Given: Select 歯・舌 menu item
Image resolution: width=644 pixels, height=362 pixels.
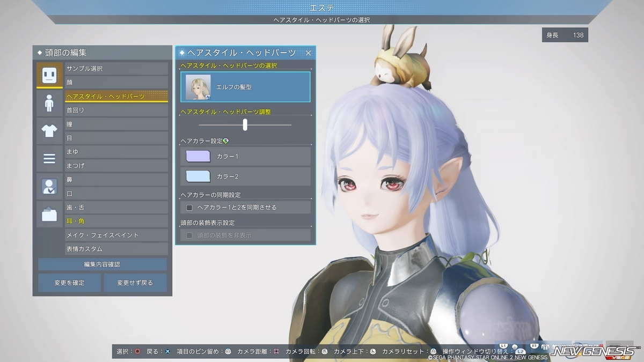Looking at the screenshot, I should 116,208.
